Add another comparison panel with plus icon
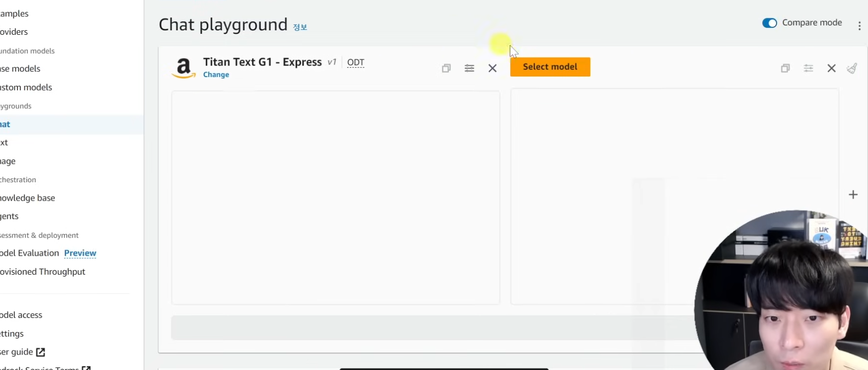 pyautogui.click(x=853, y=195)
